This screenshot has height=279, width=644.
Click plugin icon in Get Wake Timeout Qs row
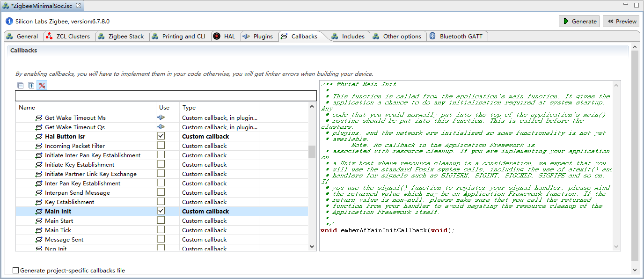point(161,127)
